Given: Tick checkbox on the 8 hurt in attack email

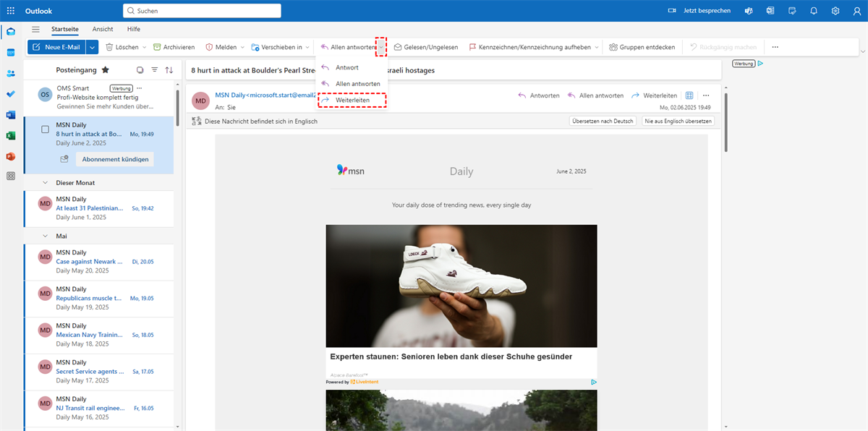Looking at the screenshot, I should 45,129.
